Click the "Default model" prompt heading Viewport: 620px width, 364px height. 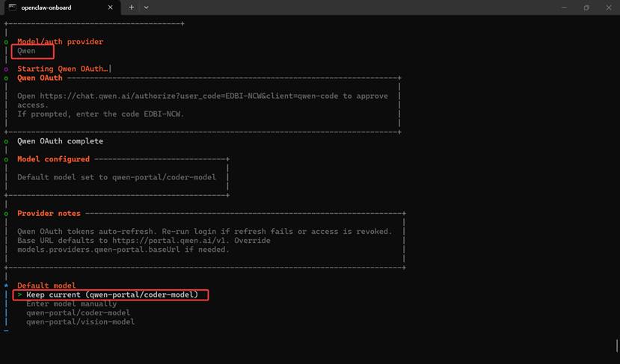(46, 286)
